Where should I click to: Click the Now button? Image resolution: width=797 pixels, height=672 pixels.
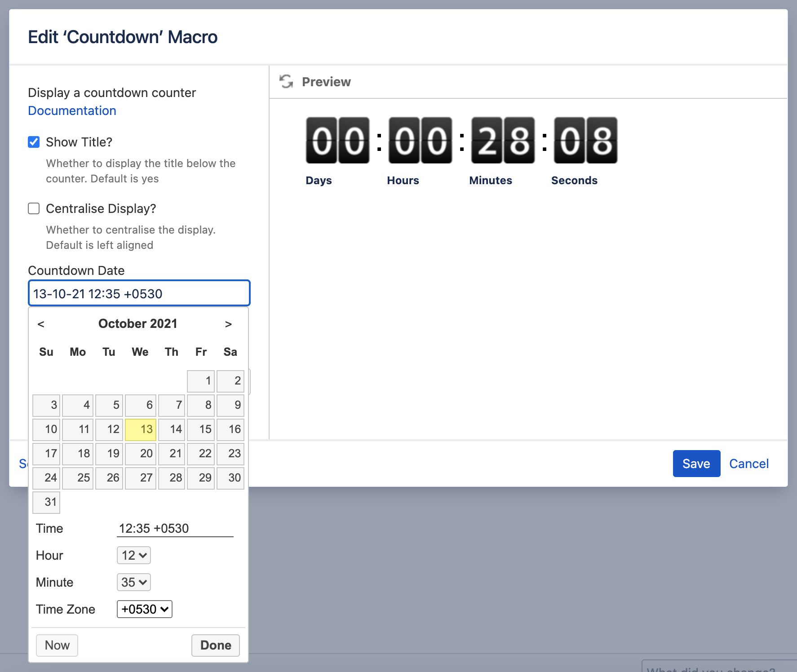tap(57, 645)
